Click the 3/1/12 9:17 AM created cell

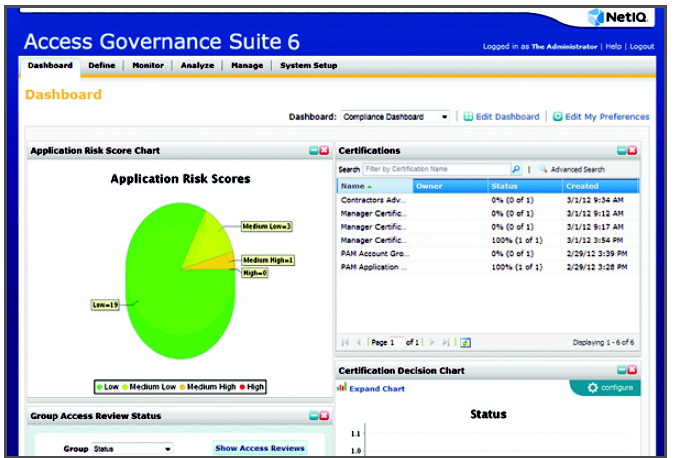(x=595, y=227)
